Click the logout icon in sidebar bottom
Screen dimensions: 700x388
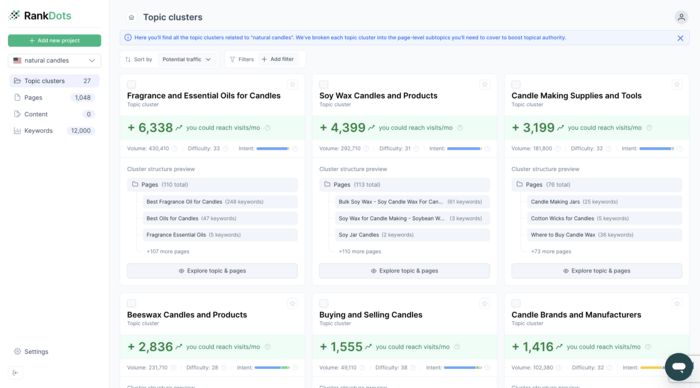[16, 373]
